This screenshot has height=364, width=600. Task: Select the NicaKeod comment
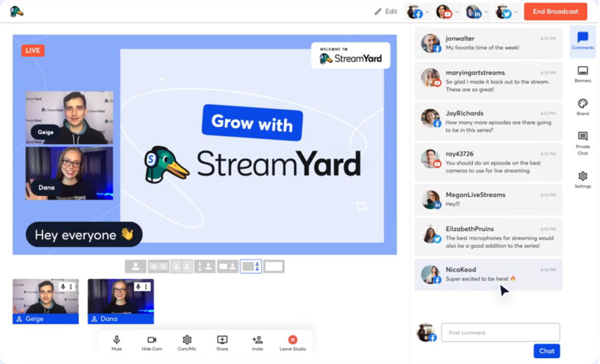coord(488,274)
